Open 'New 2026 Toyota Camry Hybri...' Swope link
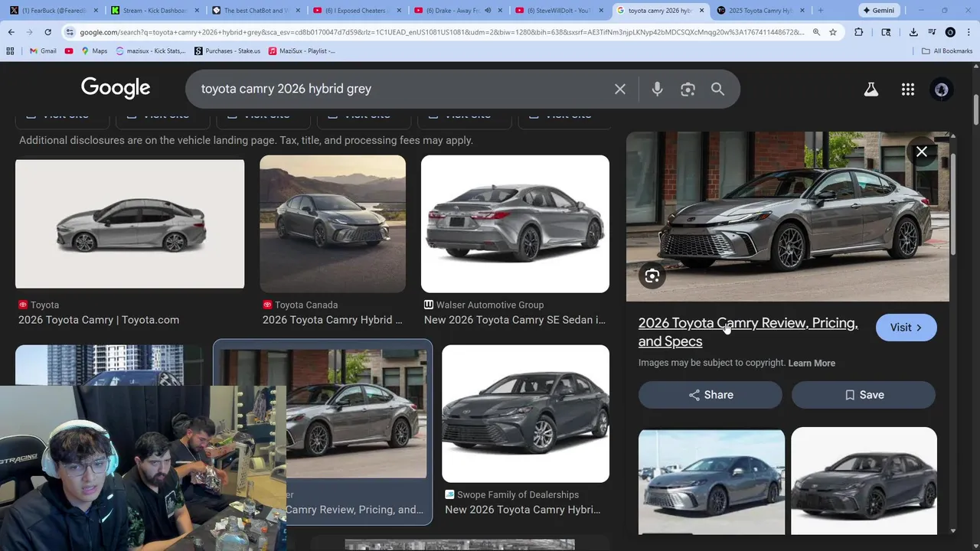This screenshot has height=551, width=980. point(522,510)
